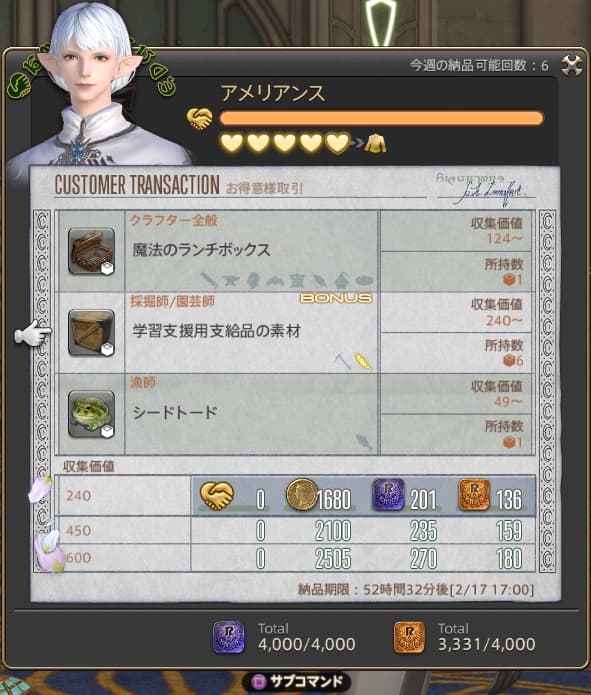Click the 450 collectability reward row
The image size is (591, 695).
click(297, 530)
